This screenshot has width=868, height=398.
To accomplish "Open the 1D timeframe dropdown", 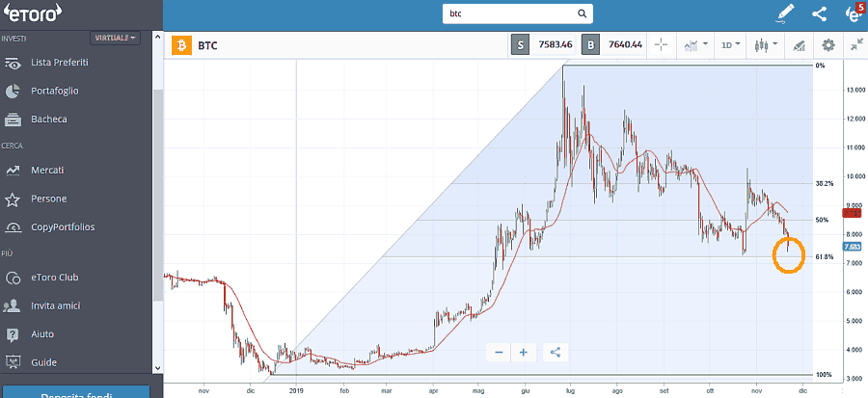I will pos(732,45).
